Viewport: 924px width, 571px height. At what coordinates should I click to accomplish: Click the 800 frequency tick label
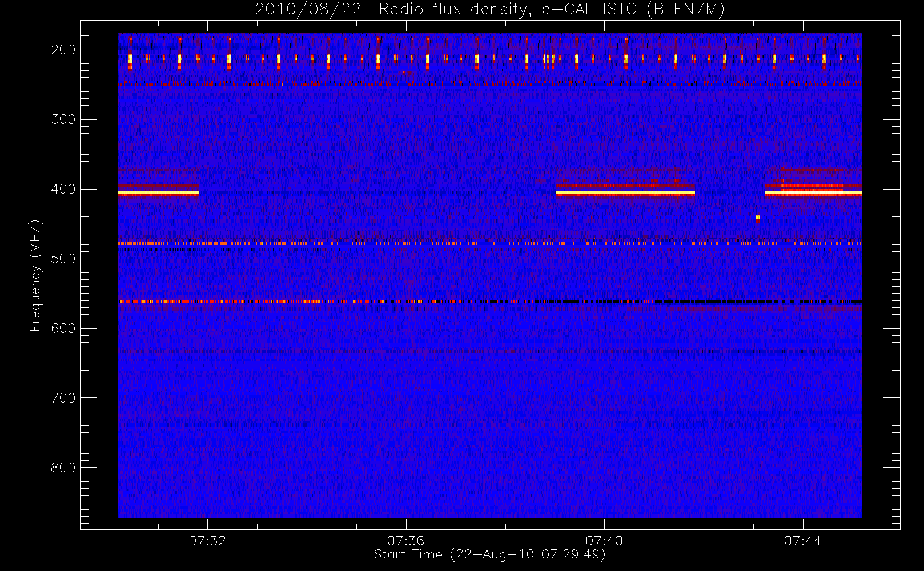click(63, 468)
